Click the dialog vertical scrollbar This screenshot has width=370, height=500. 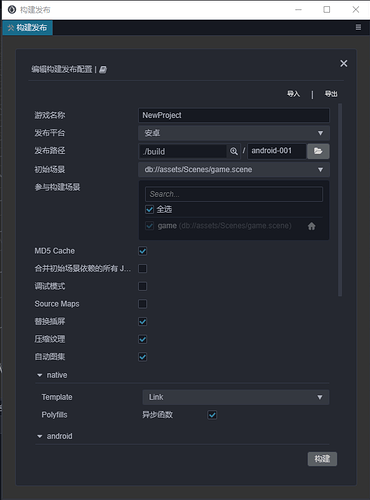click(340, 200)
